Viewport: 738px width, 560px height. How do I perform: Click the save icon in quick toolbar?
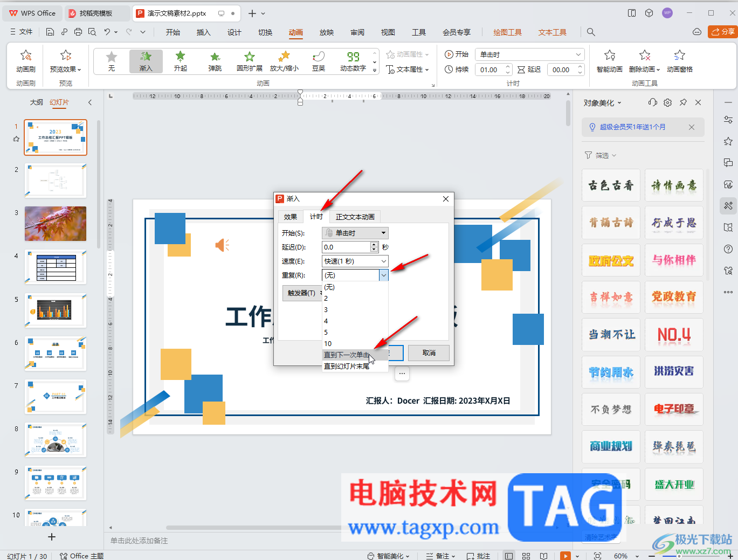click(50, 32)
